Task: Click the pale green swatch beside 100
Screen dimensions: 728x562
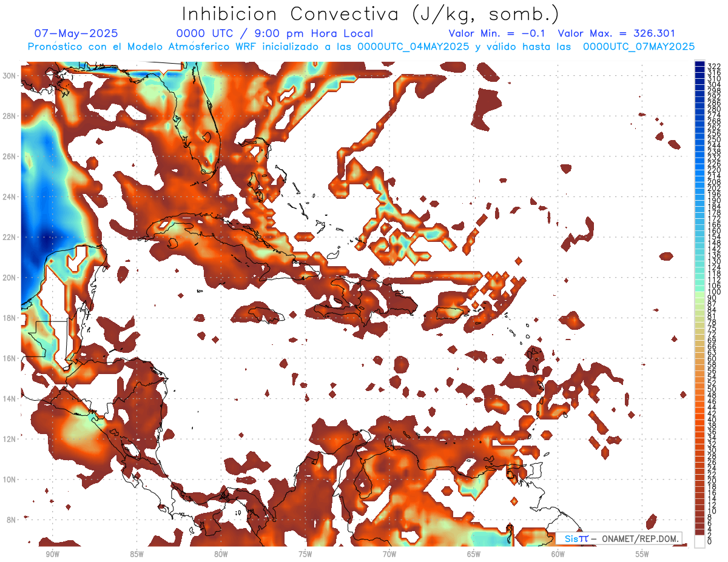Action: click(700, 295)
